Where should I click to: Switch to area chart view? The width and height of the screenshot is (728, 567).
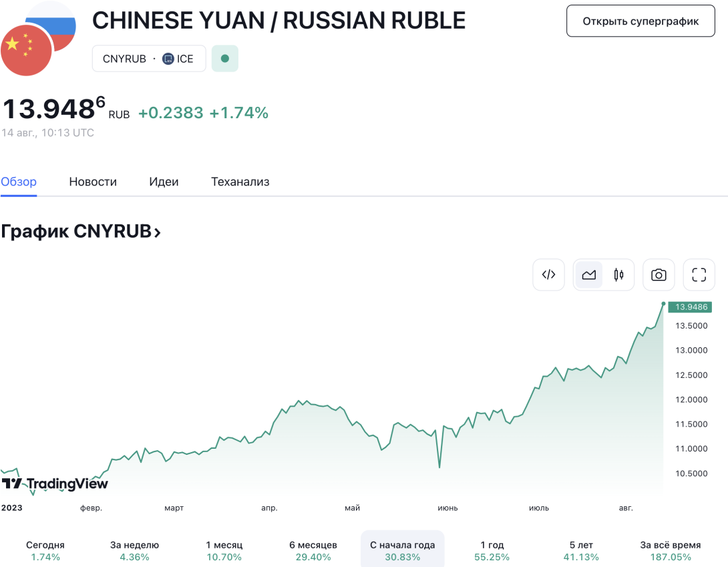coord(588,274)
